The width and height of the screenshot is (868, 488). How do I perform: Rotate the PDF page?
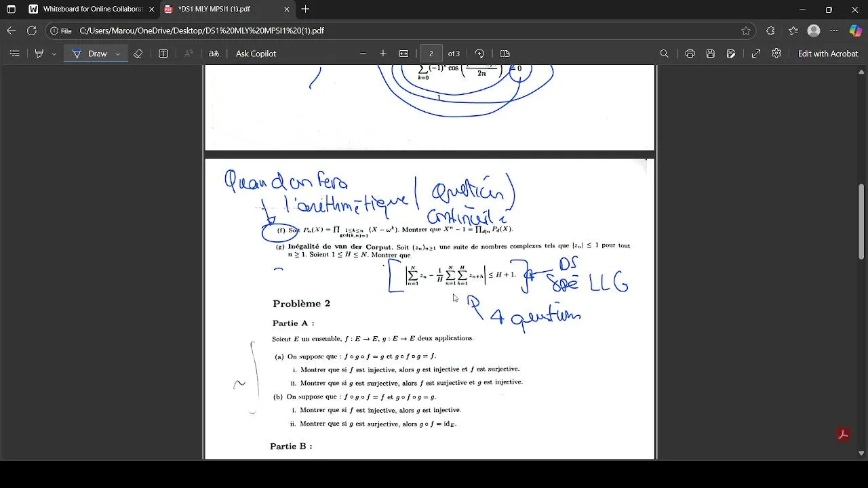click(x=479, y=54)
